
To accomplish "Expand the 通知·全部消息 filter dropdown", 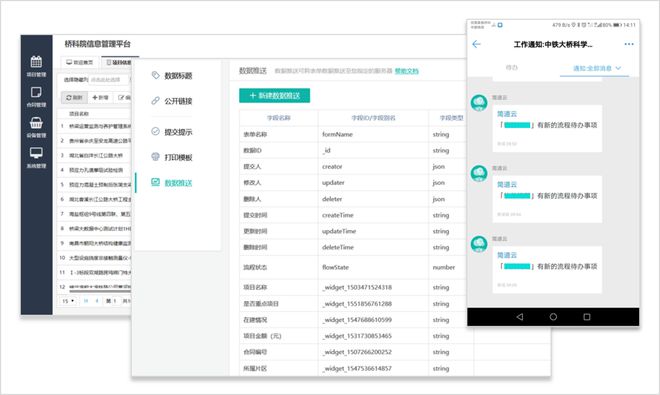I will [596, 68].
